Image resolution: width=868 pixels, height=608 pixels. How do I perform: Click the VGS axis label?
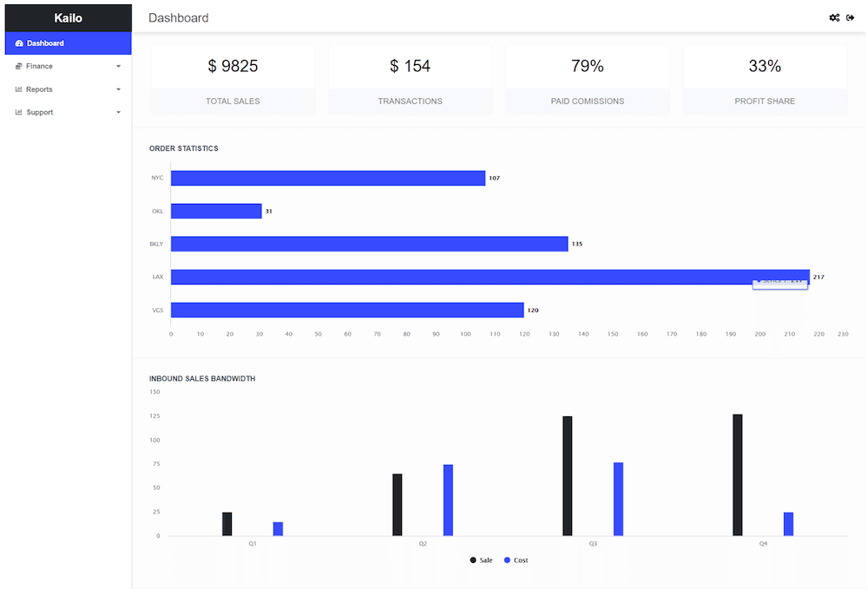[x=158, y=311]
